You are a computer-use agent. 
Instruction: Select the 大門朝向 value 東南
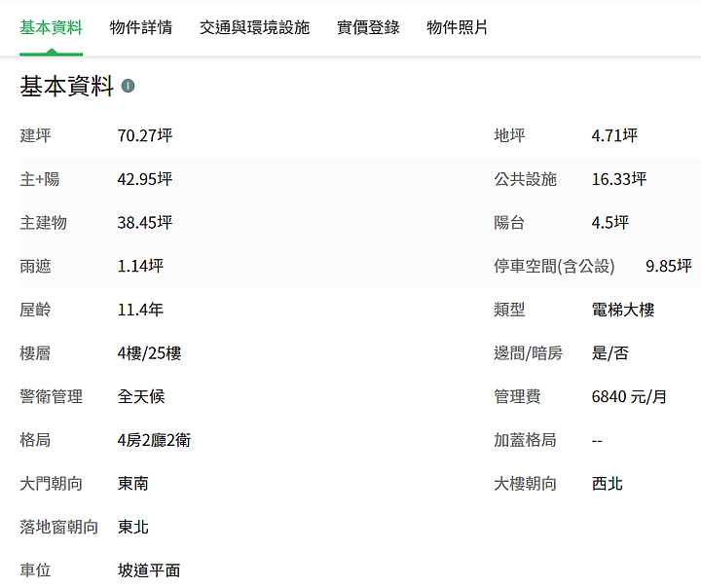(x=133, y=484)
